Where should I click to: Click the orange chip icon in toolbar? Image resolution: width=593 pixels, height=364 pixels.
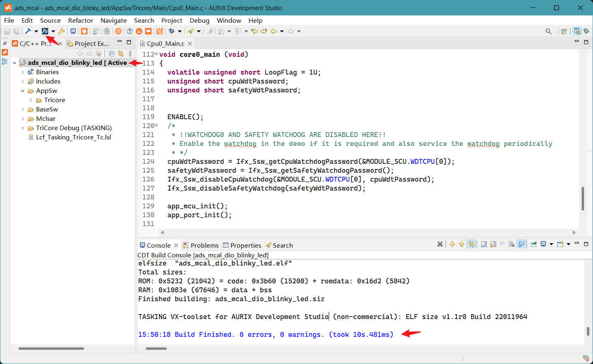[x=118, y=31]
